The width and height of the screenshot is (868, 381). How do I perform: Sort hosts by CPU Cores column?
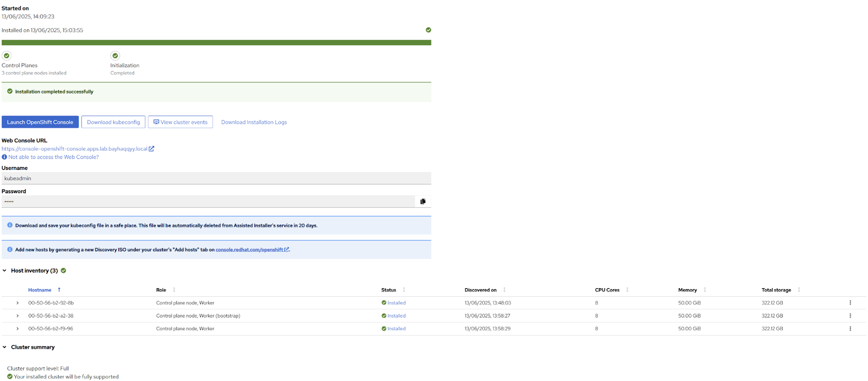point(607,290)
